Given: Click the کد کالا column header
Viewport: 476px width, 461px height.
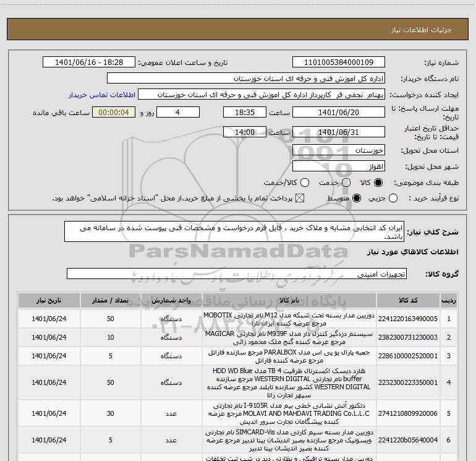Looking at the screenshot, I should click(408, 300).
